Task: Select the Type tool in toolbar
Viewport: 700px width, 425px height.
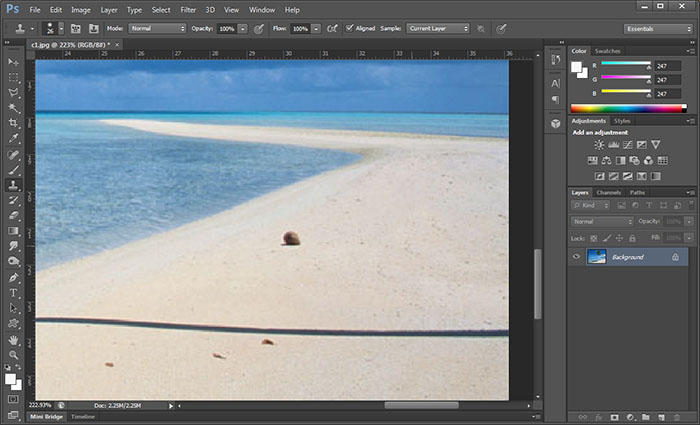Action: pyautogui.click(x=13, y=292)
